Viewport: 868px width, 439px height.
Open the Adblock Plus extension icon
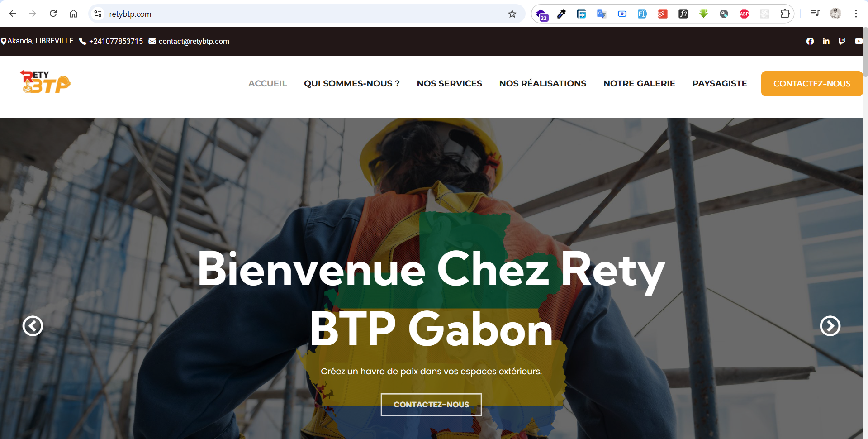tap(744, 14)
